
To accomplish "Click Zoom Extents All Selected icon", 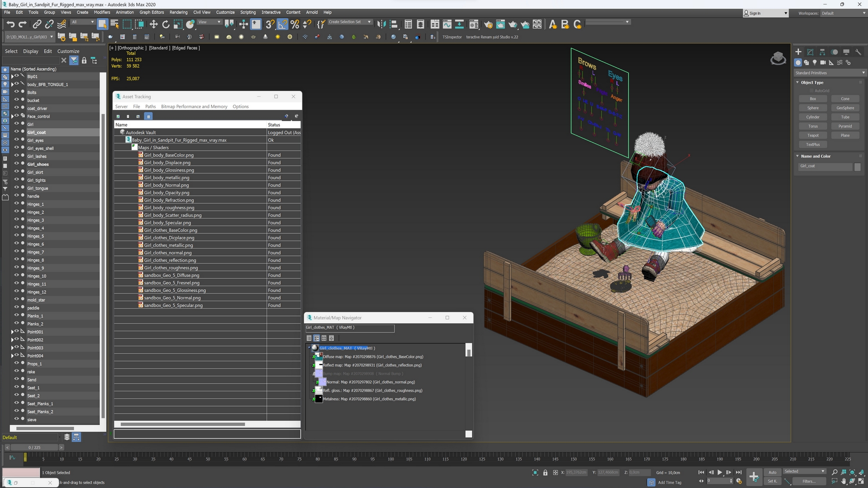I will [852, 472].
